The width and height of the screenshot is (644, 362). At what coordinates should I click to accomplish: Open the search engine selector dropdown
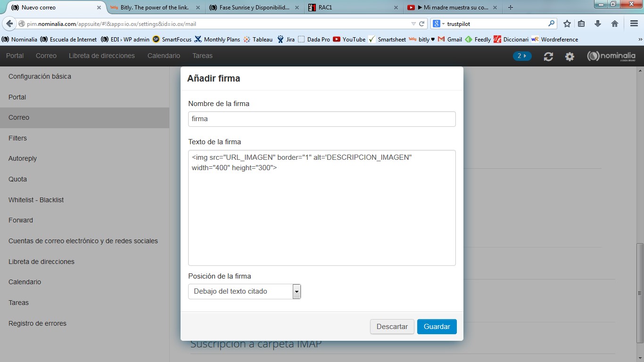coord(438,24)
